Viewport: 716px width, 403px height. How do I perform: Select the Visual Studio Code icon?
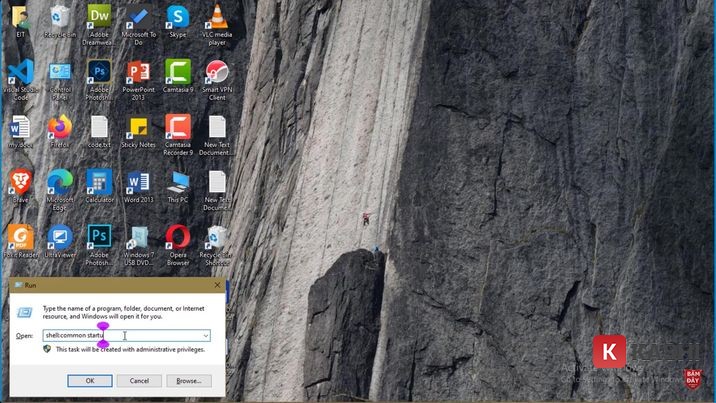tap(20, 73)
